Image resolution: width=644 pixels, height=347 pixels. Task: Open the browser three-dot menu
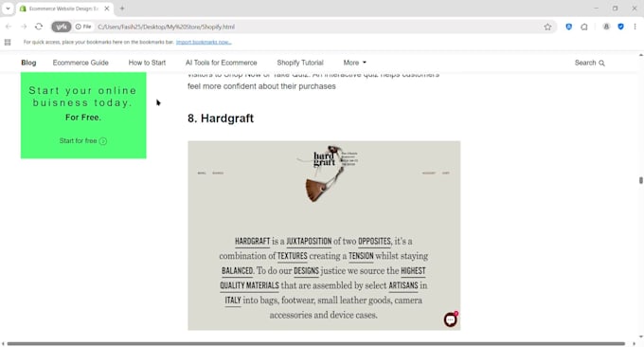(635, 27)
